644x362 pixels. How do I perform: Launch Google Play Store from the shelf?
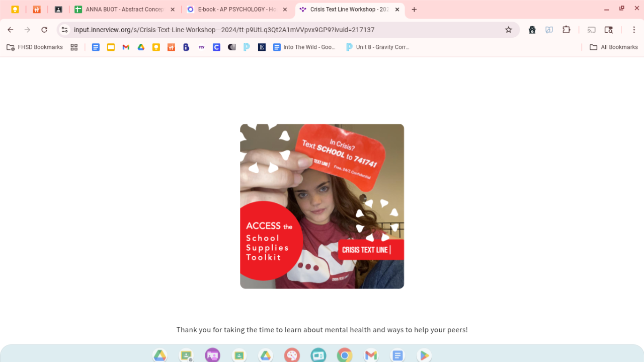click(x=424, y=355)
